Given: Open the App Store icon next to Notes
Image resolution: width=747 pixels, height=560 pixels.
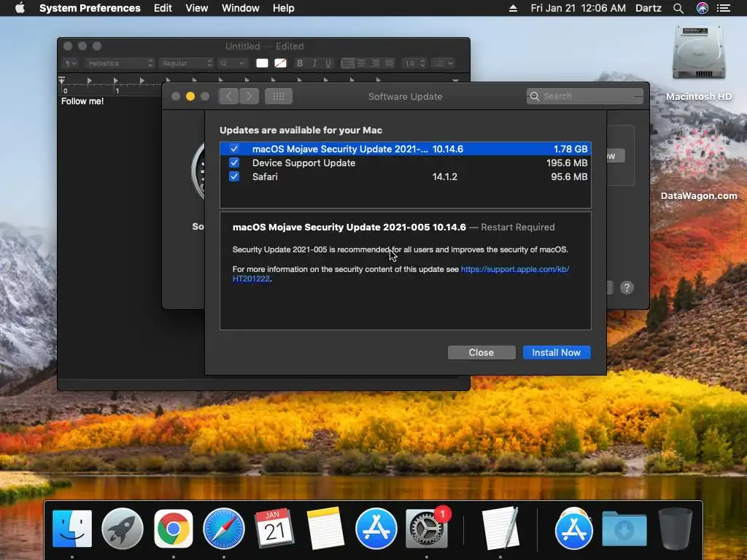Looking at the screenshot, I should pos(376,529).
